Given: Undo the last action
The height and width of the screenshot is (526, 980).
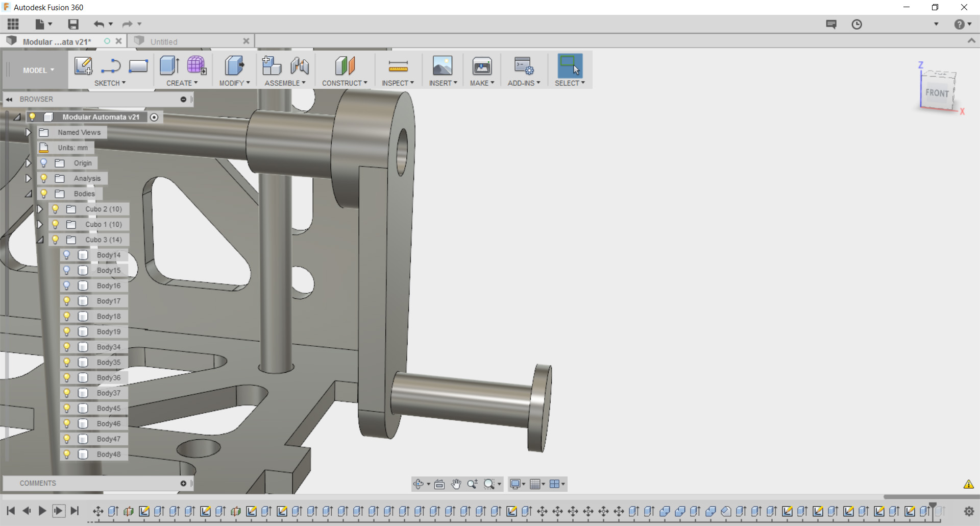Looking at the screenshot, I should [99, 24].
